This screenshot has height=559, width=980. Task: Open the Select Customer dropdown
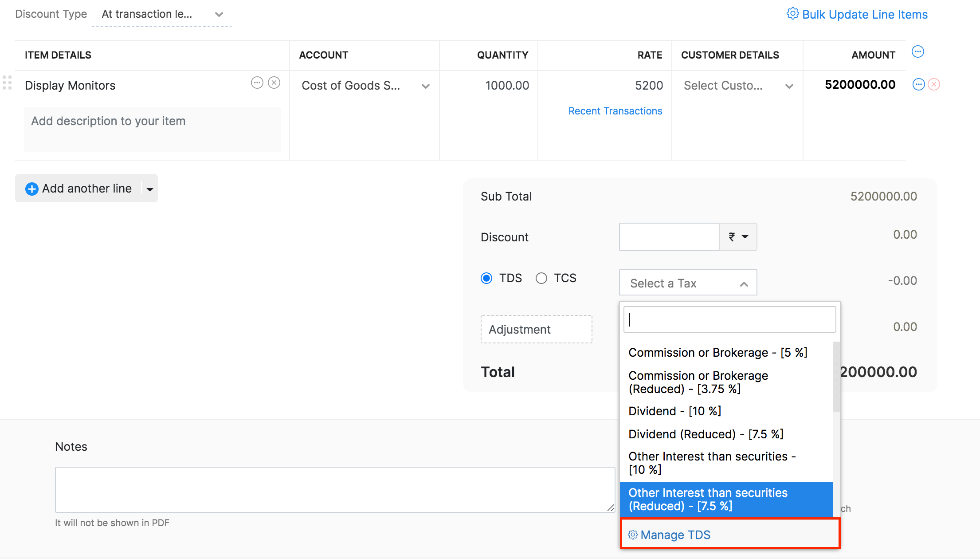[x=789, y=86]
